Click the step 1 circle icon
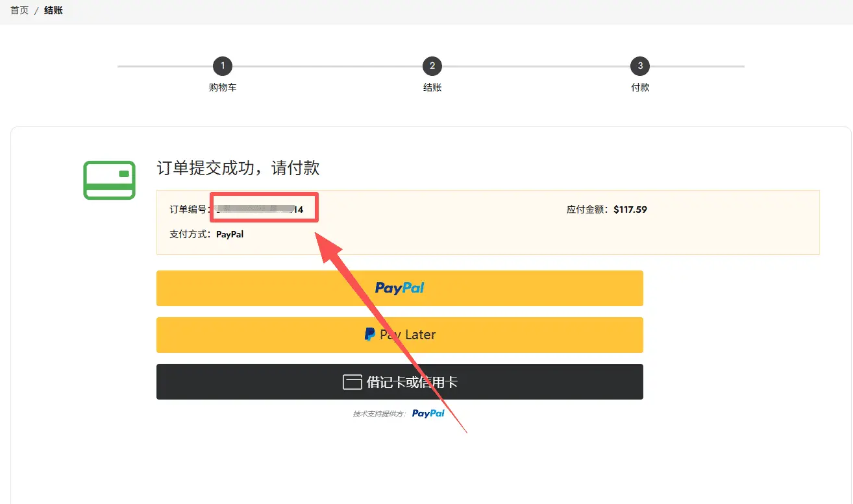853x504 pixels. 223,66
